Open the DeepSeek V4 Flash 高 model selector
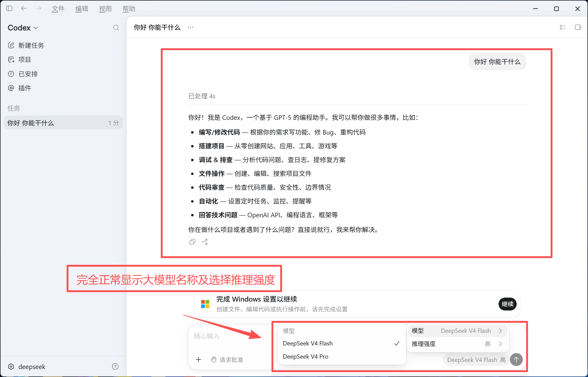 (x=476, y=360)
